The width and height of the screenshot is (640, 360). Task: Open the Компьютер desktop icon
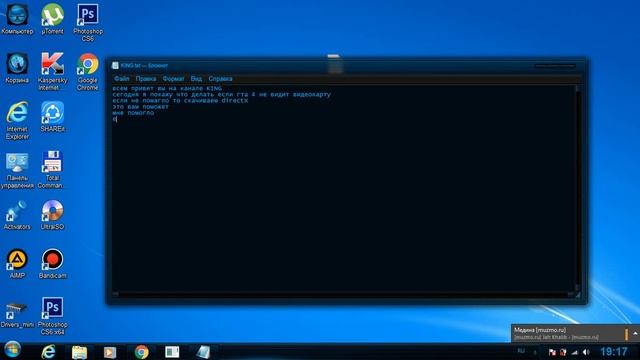point(17,19)
